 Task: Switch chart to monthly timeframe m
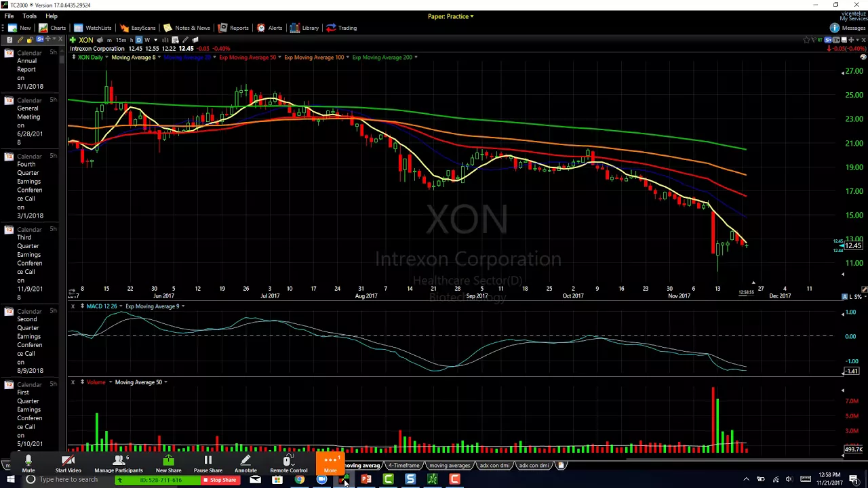click(x=109, y=40)
